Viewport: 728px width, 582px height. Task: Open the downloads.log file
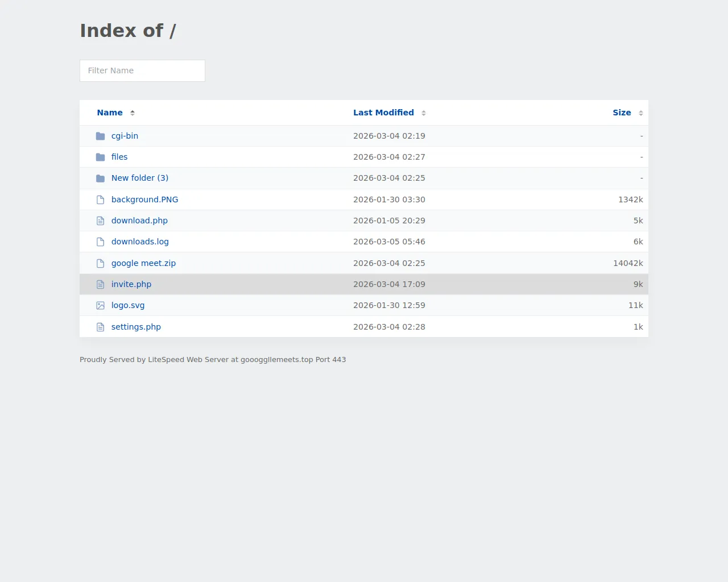click(x=140, y=242)
